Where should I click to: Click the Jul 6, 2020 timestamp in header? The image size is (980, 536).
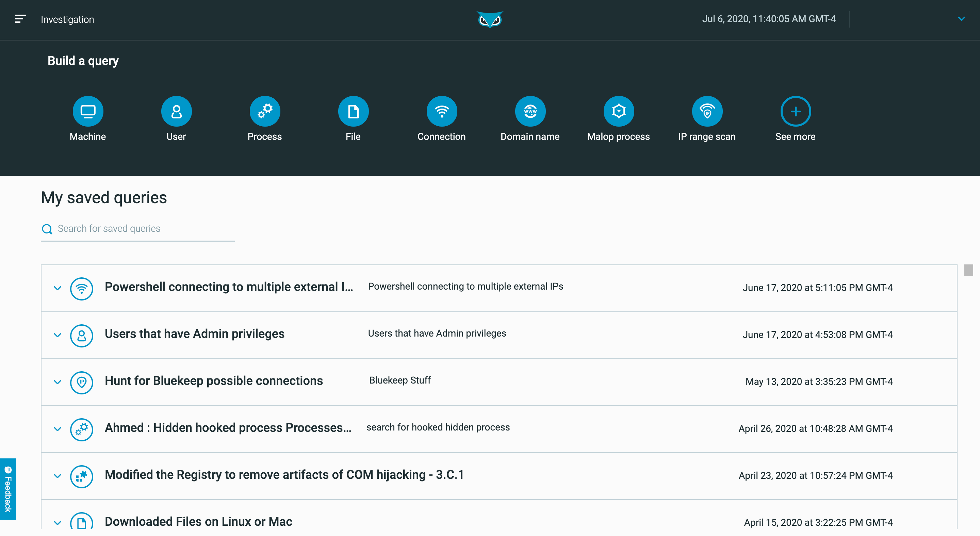768,19
